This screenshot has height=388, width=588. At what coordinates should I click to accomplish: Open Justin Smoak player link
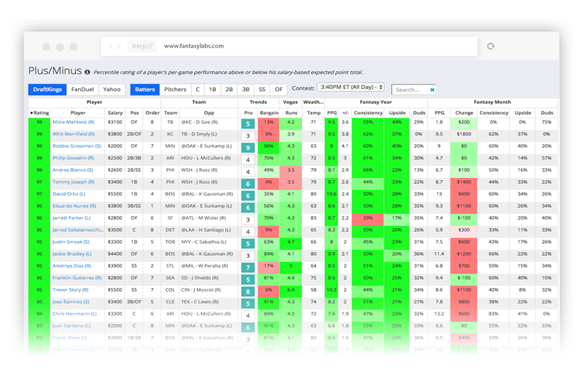(71, 242)
